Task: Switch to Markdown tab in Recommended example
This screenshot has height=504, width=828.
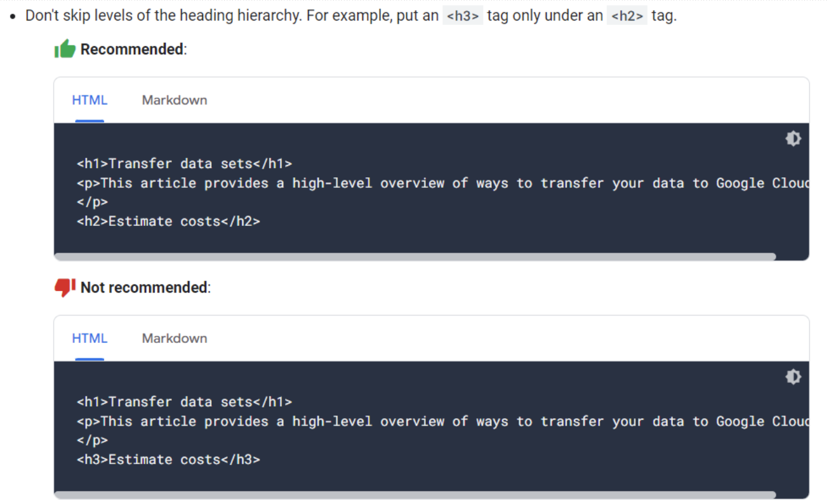Action: click(174, 100)
